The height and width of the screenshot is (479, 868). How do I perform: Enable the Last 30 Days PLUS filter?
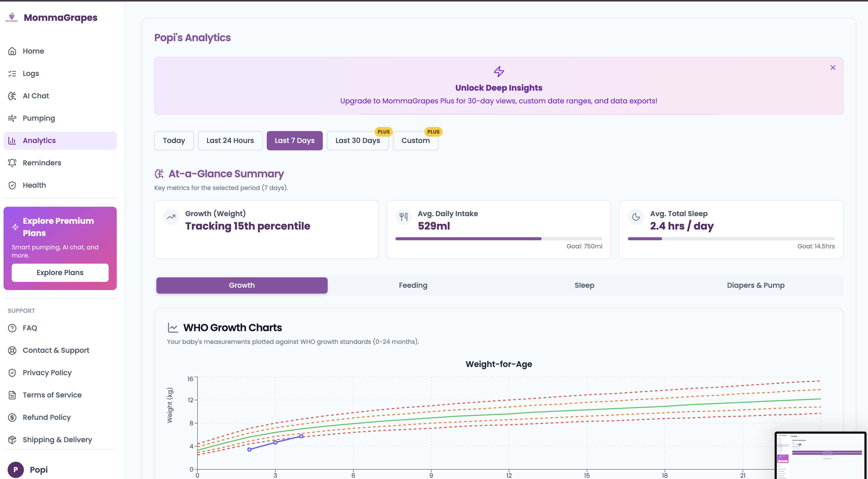click(x=358, y=140)
